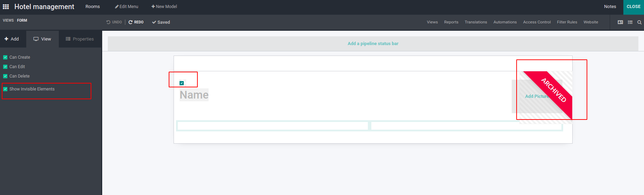Toggle the Can Delete checkbox

pos(5,76)
